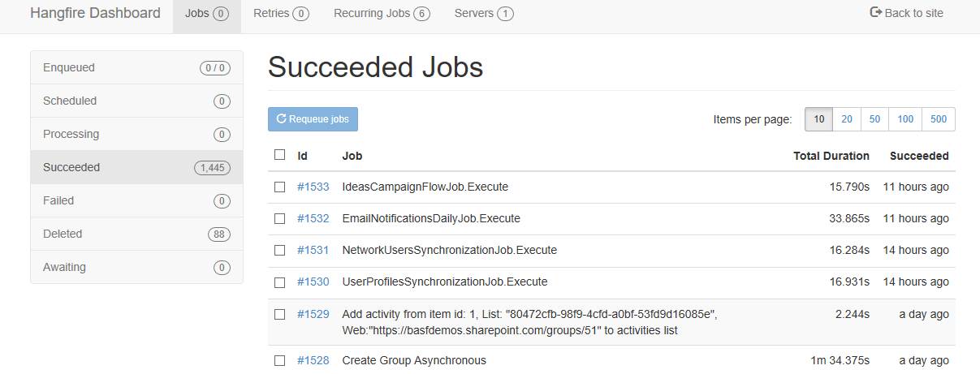
Task: Click the Awaiting jobs count badge
Action: coord(222,268)
